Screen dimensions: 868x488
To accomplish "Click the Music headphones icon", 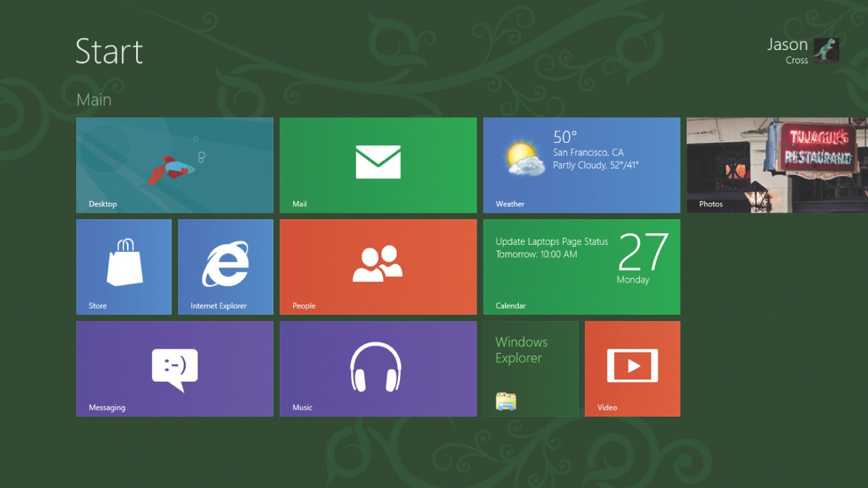I will coord(376,367).
